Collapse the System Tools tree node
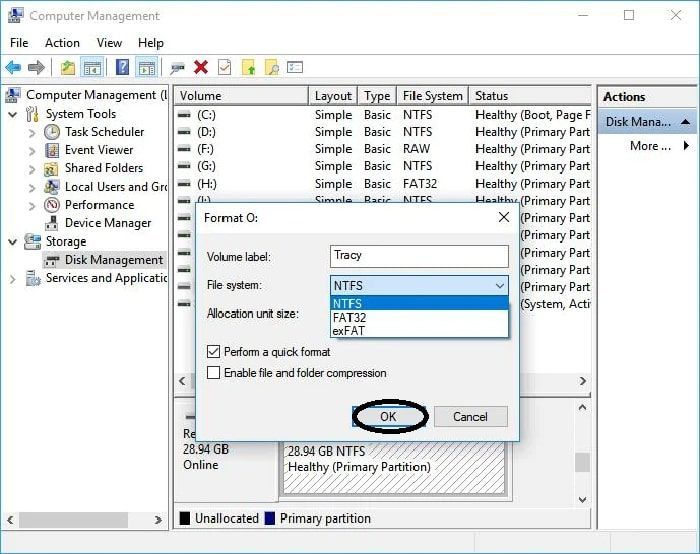This screenshot has height=554, width=700. pyautogui.click(x=13, y=114)
